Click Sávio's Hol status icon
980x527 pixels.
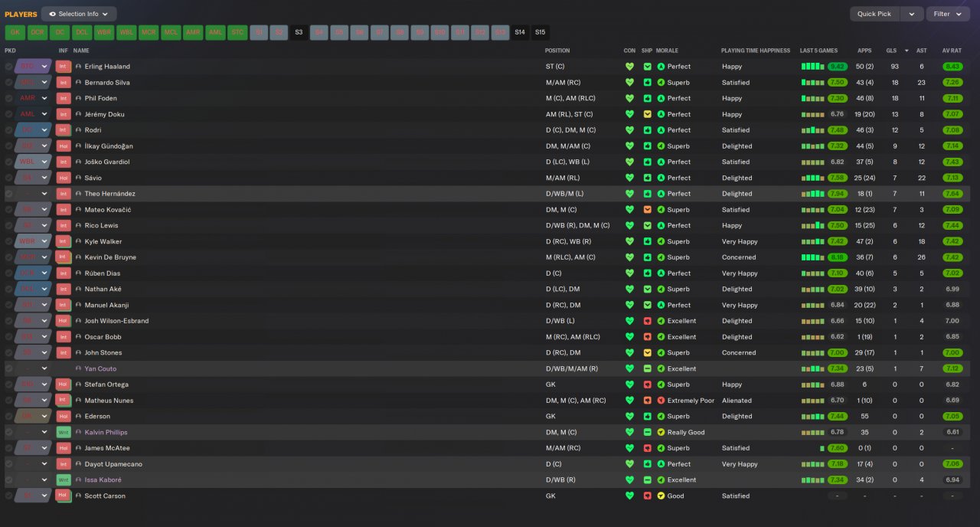coord(64,178)
